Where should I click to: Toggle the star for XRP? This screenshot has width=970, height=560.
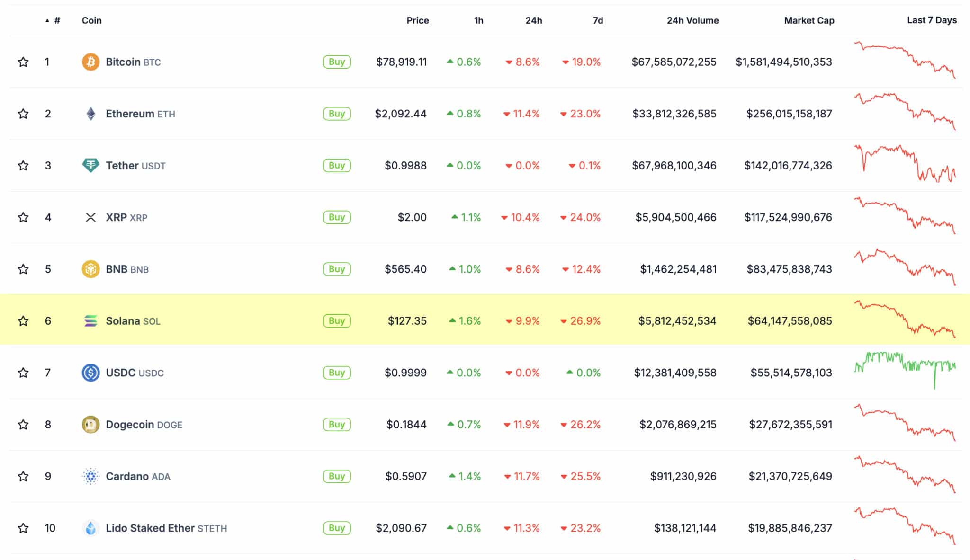[x=23, y=217]
